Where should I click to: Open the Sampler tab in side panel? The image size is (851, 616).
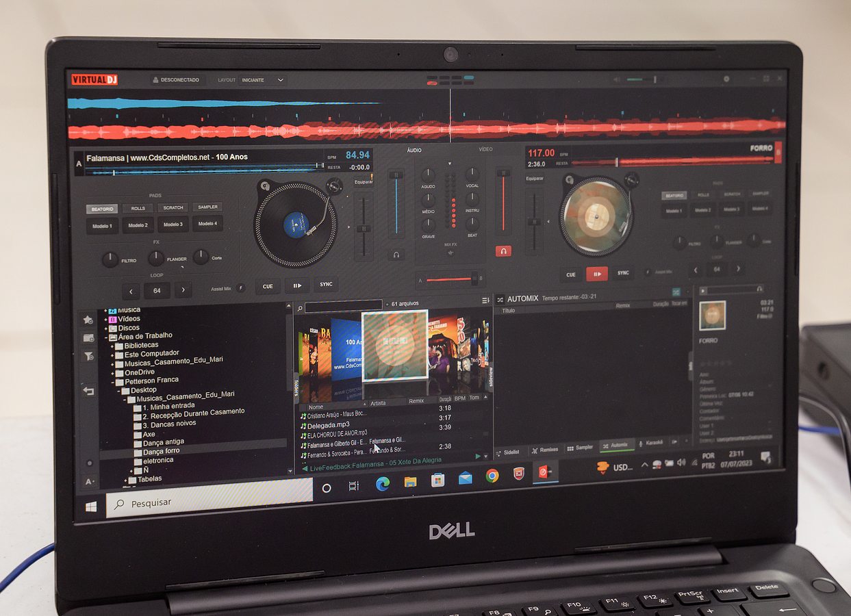pos(580,448)
